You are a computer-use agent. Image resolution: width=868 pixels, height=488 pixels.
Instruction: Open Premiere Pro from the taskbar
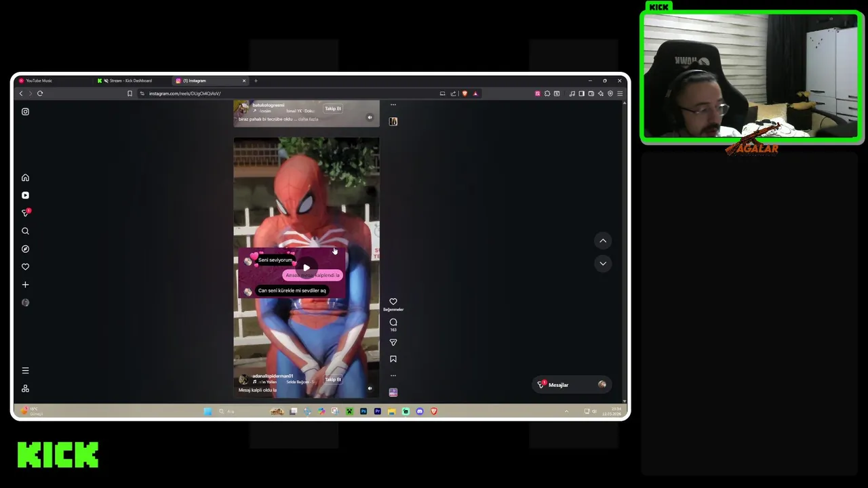(x=378, y=411)
